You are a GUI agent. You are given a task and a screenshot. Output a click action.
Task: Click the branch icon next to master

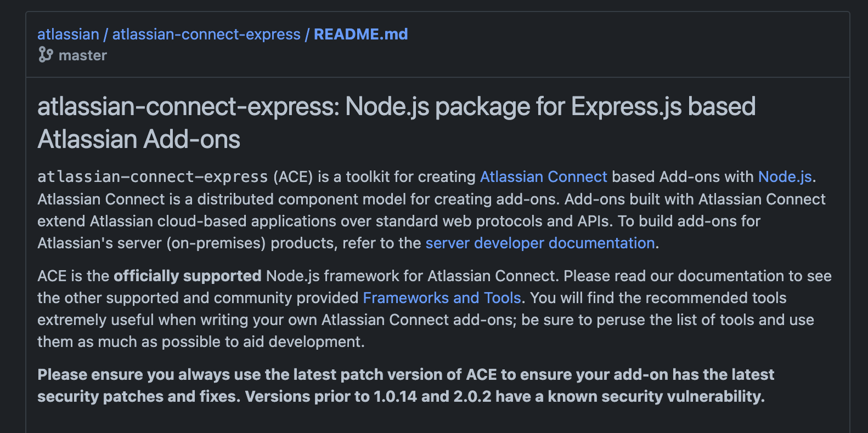click(x=46, y=55)
